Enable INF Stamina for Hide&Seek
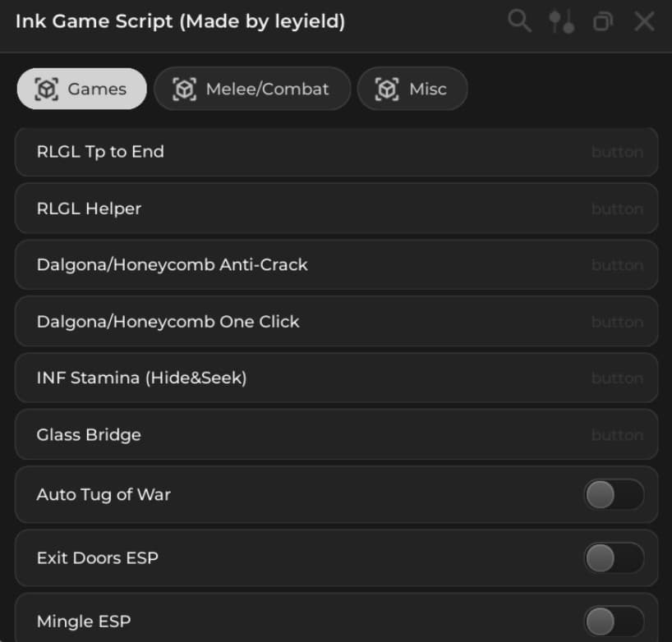Image resolution: width=672 pixels, height=642 pixels. click(x=336, y=378)
